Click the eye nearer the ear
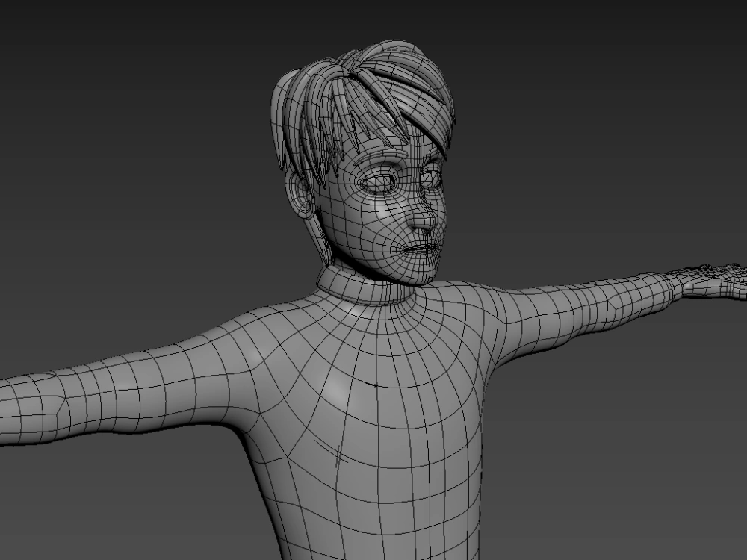The width and height of the screenshot is (747, 560). [378, 182]
